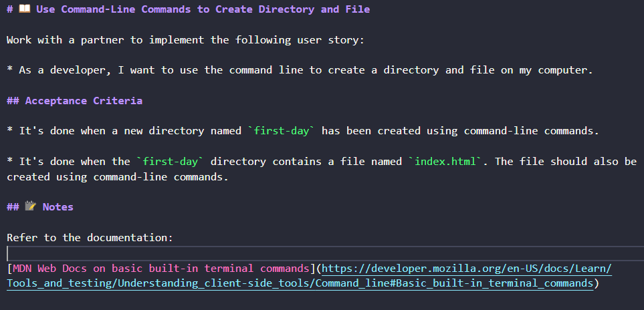Screen dimensions: 644x310
Task: Click the 'Notes' heading text
Action: click(x=58, y=207)
